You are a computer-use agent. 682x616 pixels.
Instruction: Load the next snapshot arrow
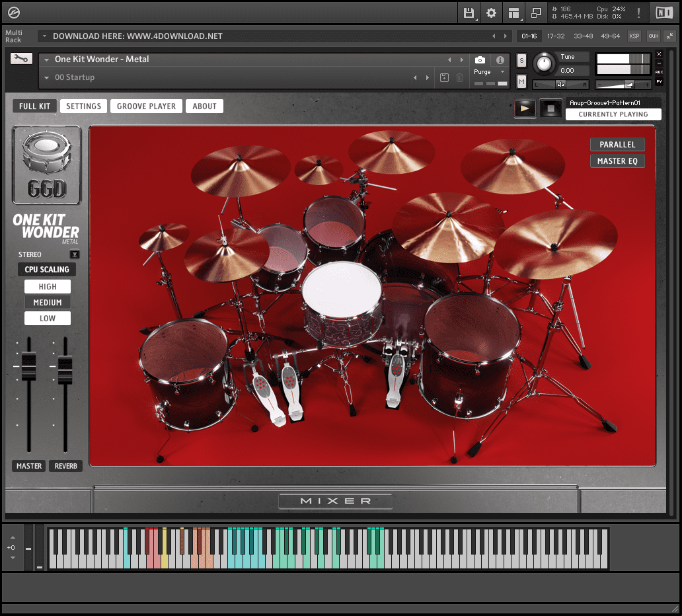[x=428, y=78]
